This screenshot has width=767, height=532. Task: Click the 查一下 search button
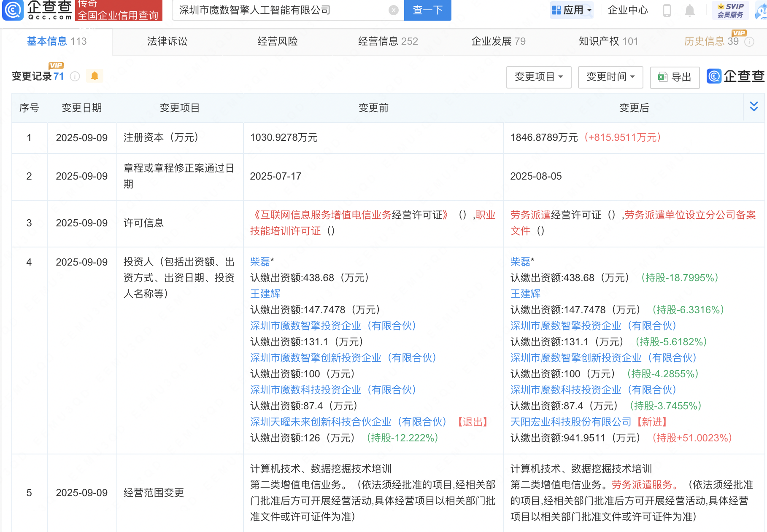click(x=427, y=10)
